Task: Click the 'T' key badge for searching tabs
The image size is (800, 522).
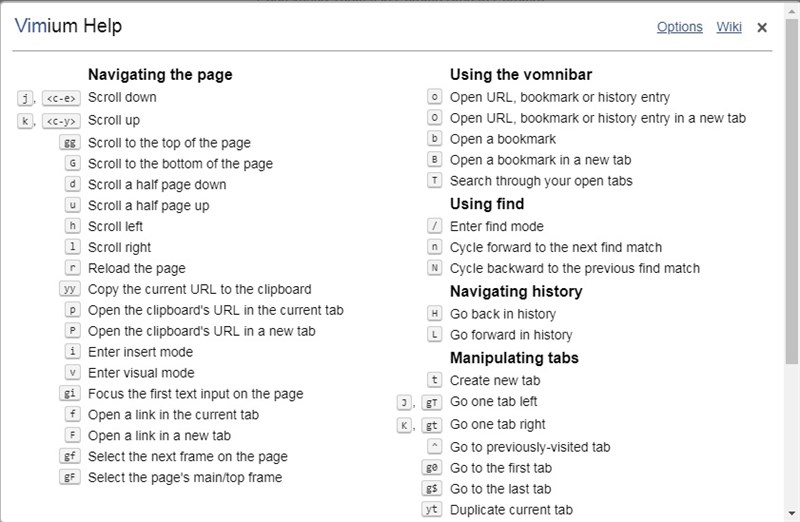Action: (434, 181)
